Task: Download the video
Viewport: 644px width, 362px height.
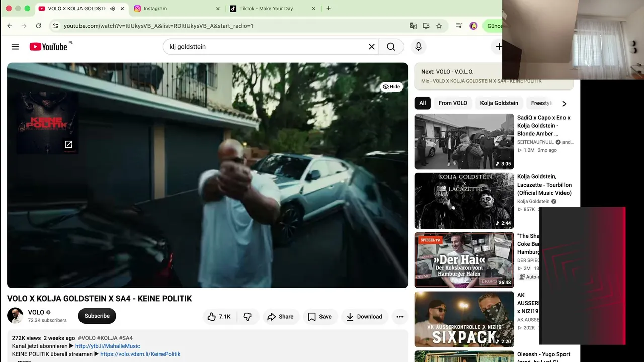Action: pos(364,317)
